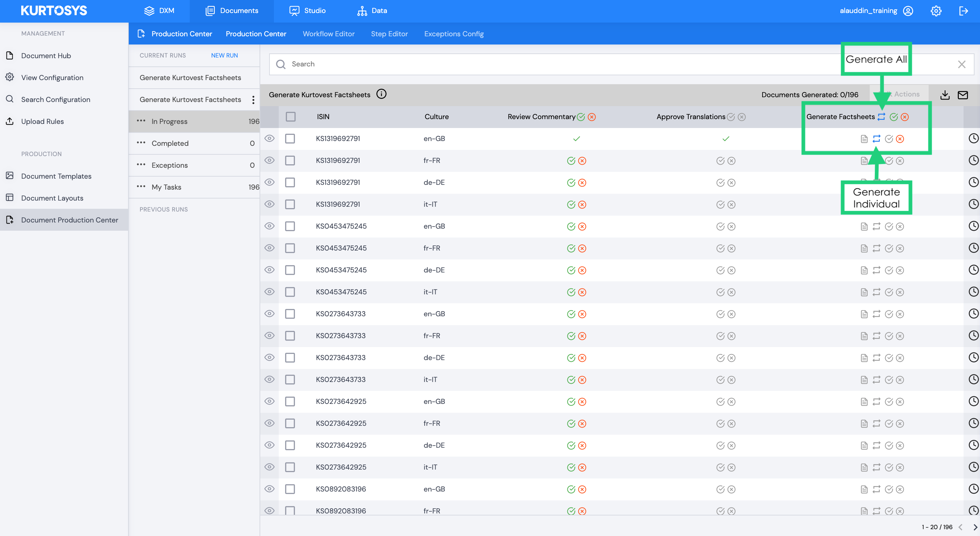Click Generate All icon in Generate Factsheets header
The height and width of the screenshot is (536, 980).
tap(881, 117)
